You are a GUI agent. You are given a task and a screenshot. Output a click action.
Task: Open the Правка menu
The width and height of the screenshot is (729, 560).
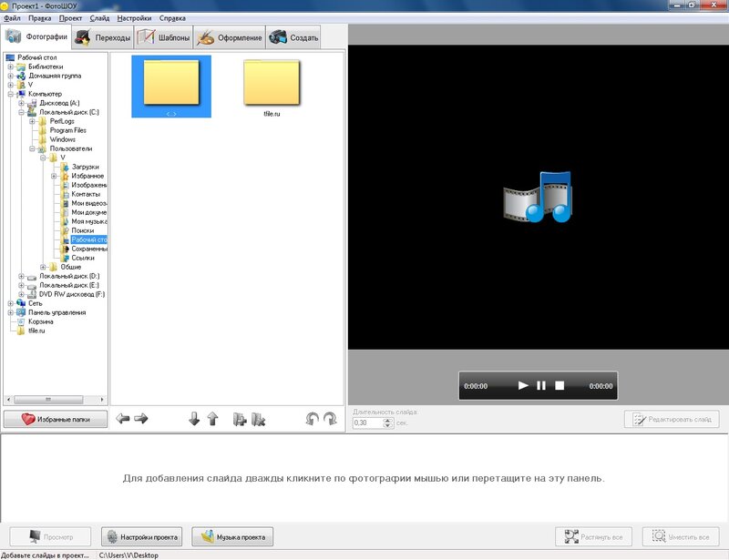coord(39,18)
